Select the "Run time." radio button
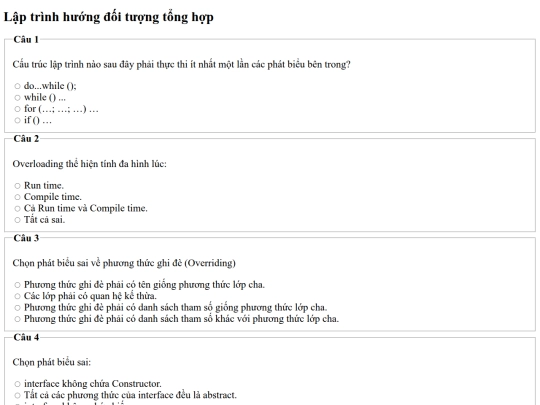 coord(18,186)
